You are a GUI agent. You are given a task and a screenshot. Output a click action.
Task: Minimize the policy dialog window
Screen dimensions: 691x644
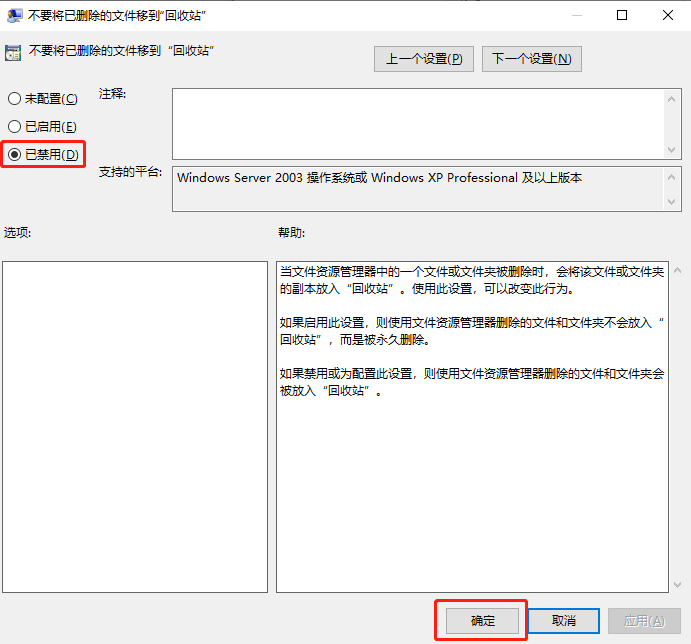click(576, 15)
